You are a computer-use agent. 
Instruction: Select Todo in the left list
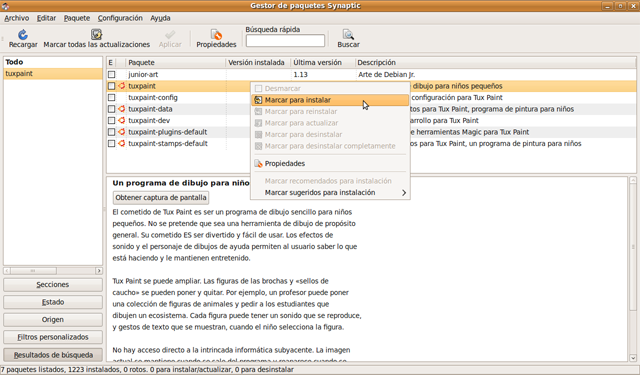coord(53,62)
